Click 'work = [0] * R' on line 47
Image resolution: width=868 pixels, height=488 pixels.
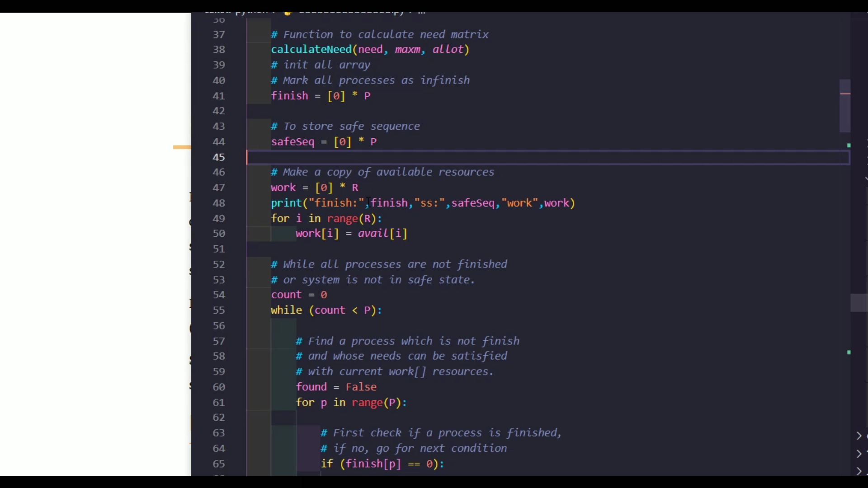coord(315,188)
